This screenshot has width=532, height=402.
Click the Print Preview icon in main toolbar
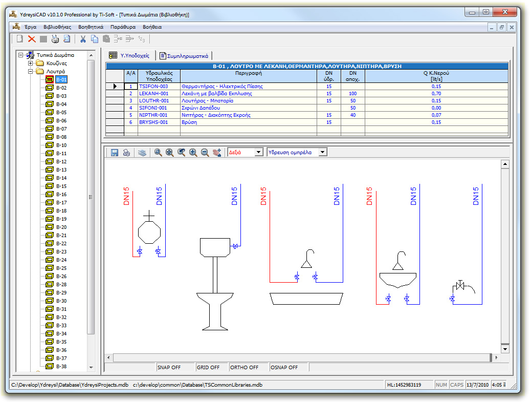click(x=66, y=39)
